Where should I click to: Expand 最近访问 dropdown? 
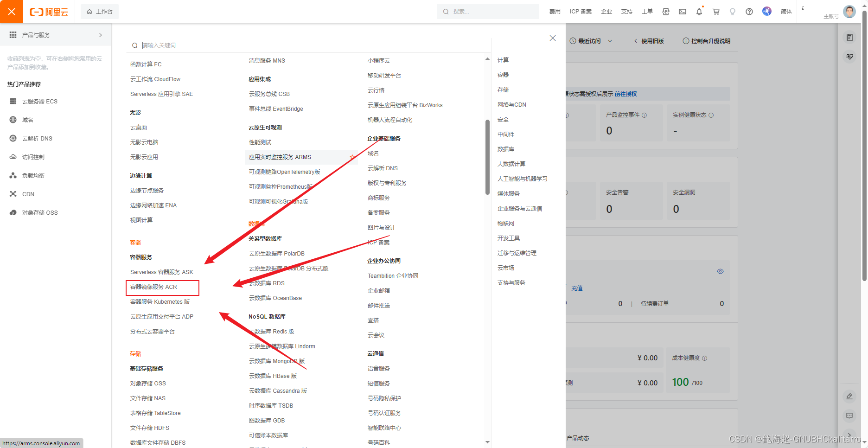tap(591, 41)
